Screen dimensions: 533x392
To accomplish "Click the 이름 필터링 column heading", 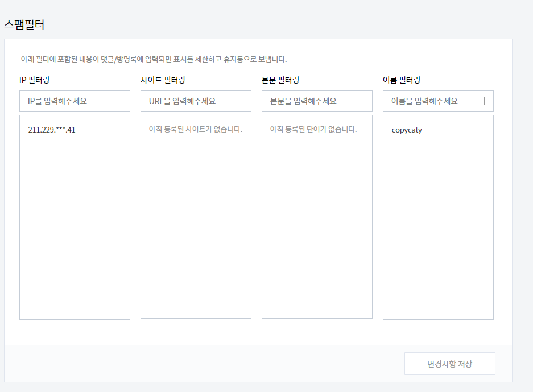I will pos(402,80).
